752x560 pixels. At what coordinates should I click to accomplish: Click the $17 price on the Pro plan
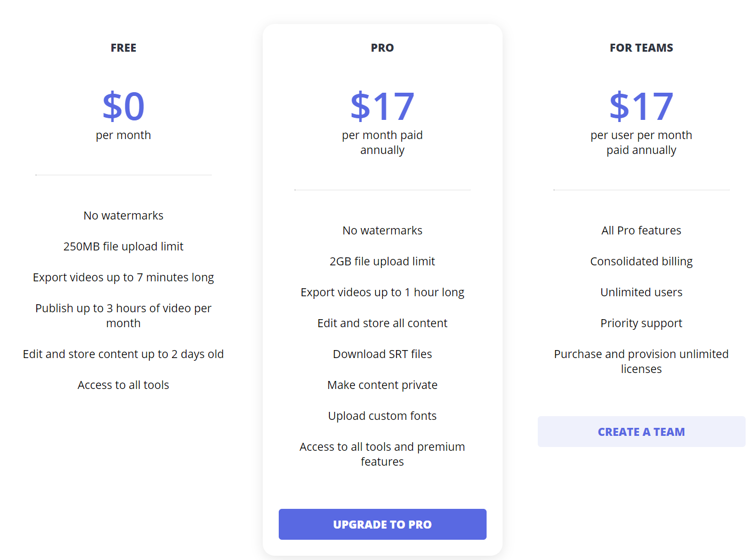coord(382,106)
